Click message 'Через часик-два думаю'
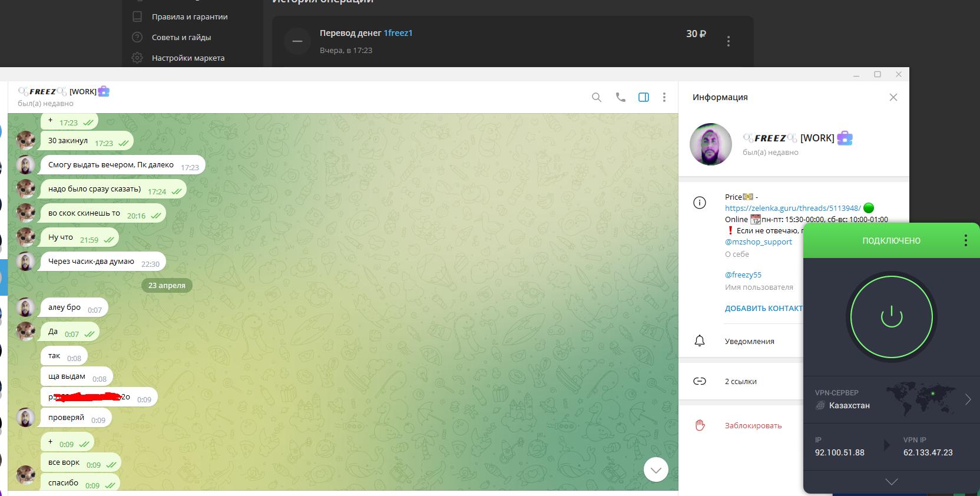Screen dimensions: 980x496 point(102,262)
